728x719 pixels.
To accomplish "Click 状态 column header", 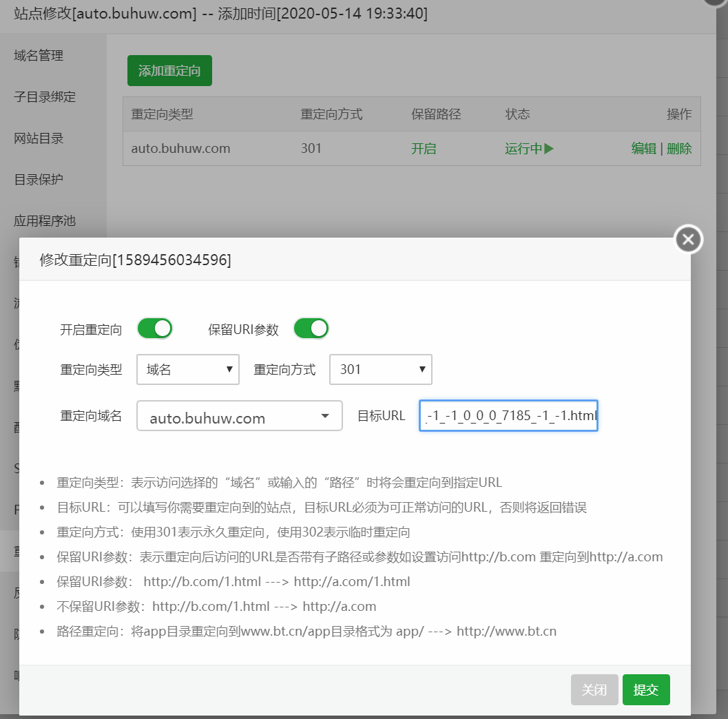I will 518,114.
